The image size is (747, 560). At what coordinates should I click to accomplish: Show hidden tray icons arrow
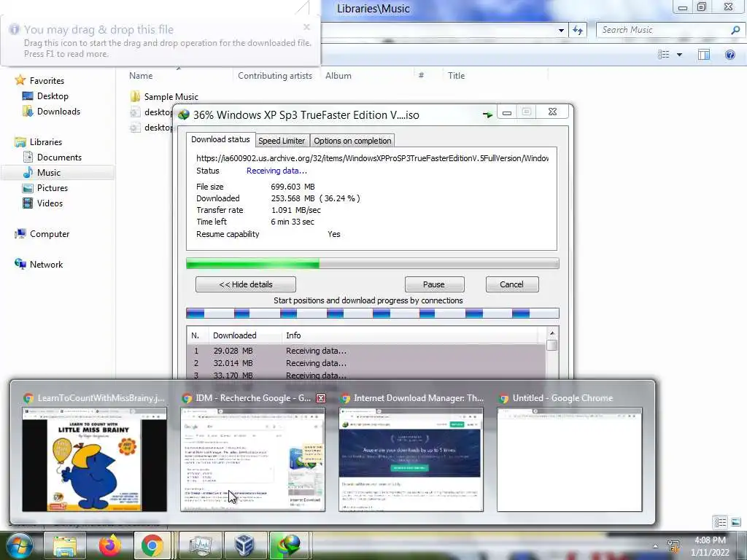[x=656, y=546]
